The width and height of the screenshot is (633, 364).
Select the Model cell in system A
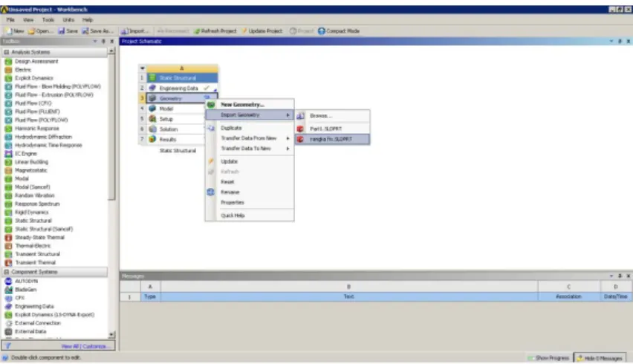[x=175, y=108]
